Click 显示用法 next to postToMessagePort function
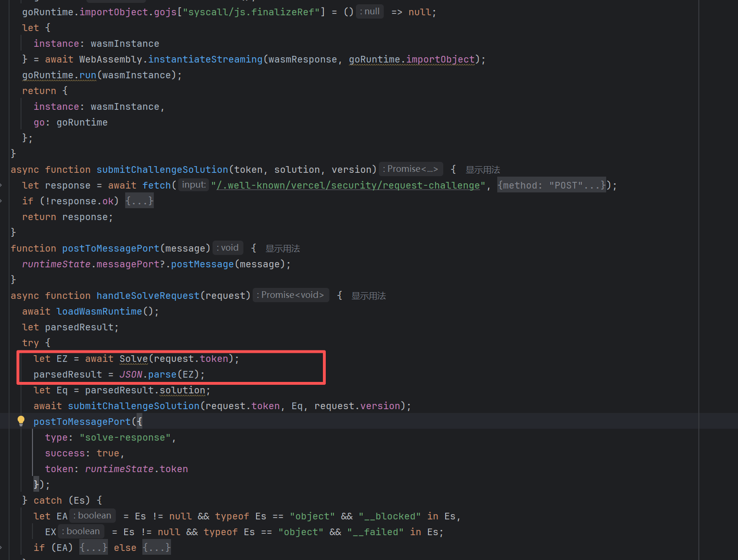This screenshot has height=560, width=738. (282, 249)
